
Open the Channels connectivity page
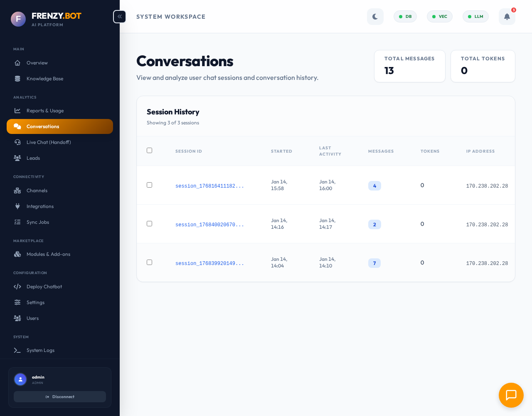(36, 191)
